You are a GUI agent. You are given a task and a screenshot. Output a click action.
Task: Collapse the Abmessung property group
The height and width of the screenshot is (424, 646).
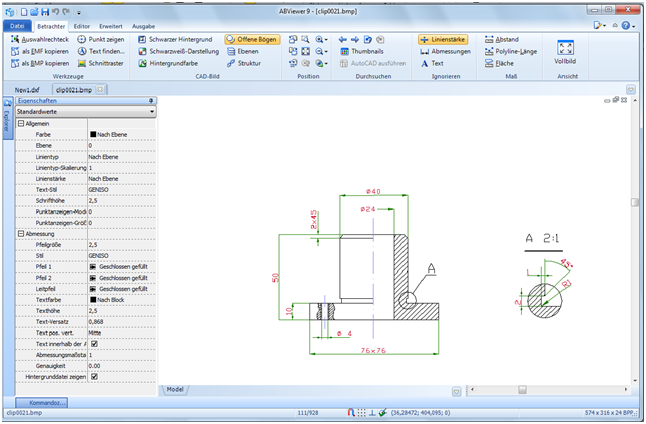[21, 233]
